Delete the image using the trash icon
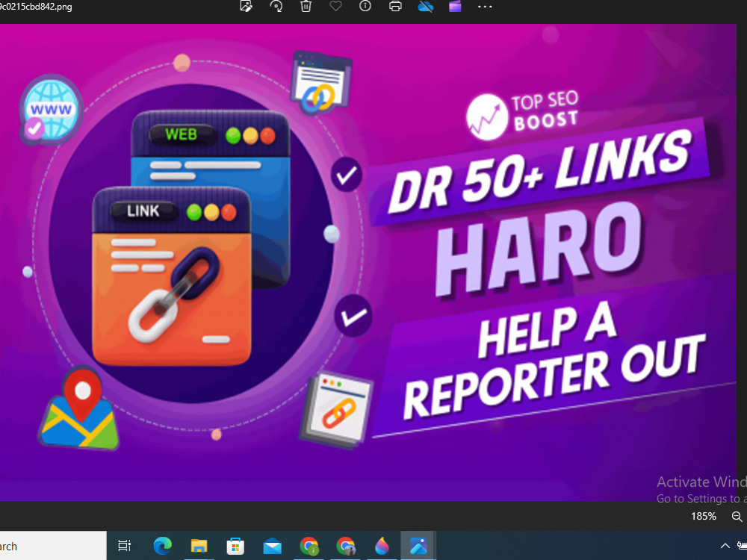The width and height of the screenshot is (747, 560). [306, 6]
